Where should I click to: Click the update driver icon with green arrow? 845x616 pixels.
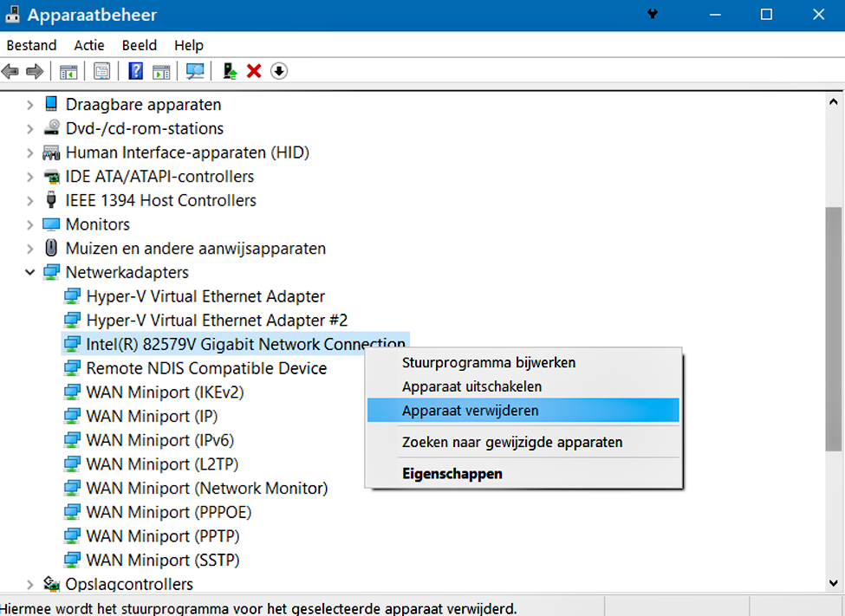coord(231,71)
